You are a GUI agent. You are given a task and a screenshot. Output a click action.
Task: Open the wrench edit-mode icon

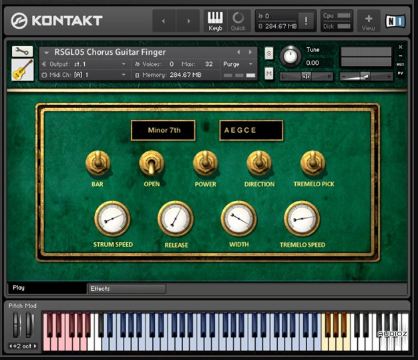tap(22, 51)
